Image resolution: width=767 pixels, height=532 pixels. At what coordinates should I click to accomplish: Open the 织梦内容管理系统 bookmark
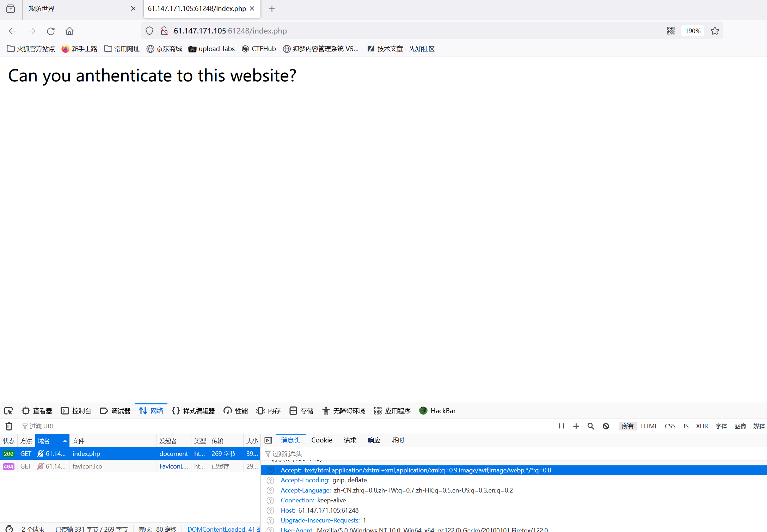[x=321, y=49]
